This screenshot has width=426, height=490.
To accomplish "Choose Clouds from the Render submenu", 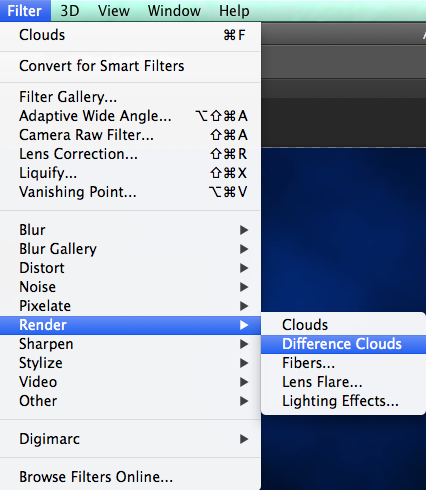I will (x=343, y=325).
